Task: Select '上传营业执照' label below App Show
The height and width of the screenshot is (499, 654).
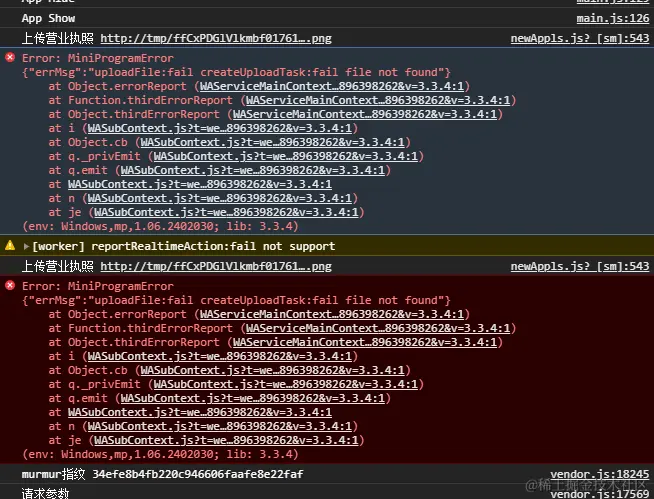Action: pyautogui.click(x=58, y=38)
